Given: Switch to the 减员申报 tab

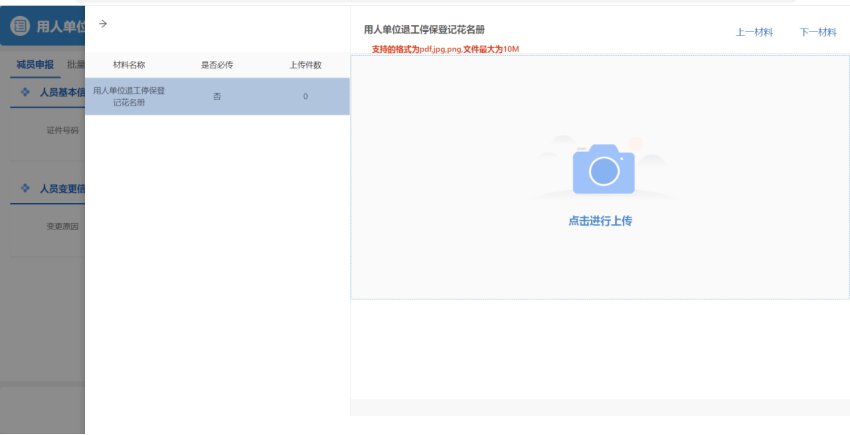Looking at the screenshot, I should tap(35, 65).
